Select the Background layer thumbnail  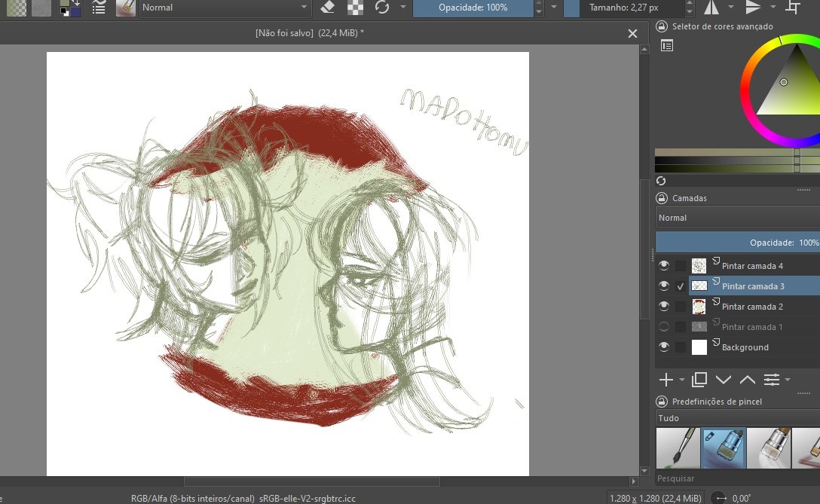699,347
